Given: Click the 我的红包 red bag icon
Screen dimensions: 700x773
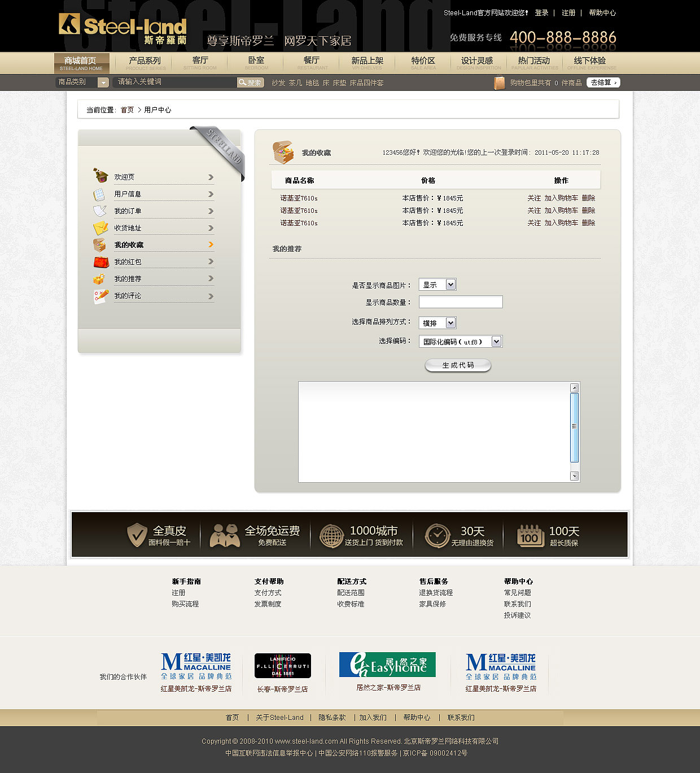Looking at the screenshot, I should tap(101, 262).
